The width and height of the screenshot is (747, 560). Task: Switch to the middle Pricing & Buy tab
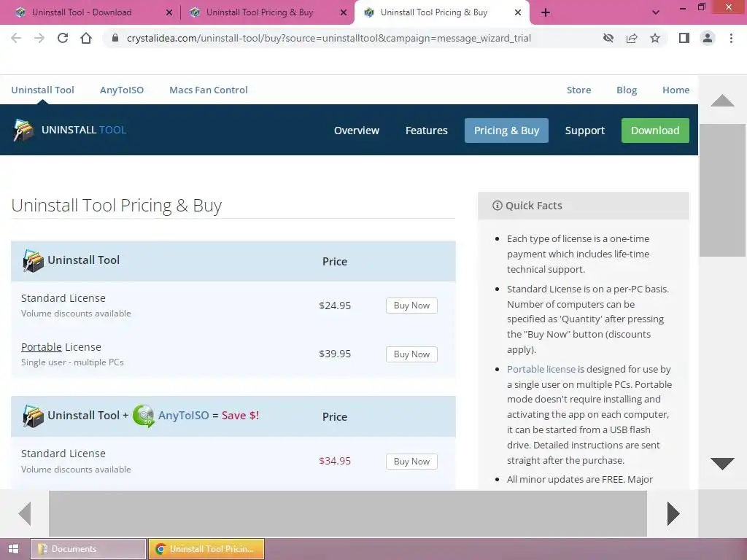tap(267, 12)
